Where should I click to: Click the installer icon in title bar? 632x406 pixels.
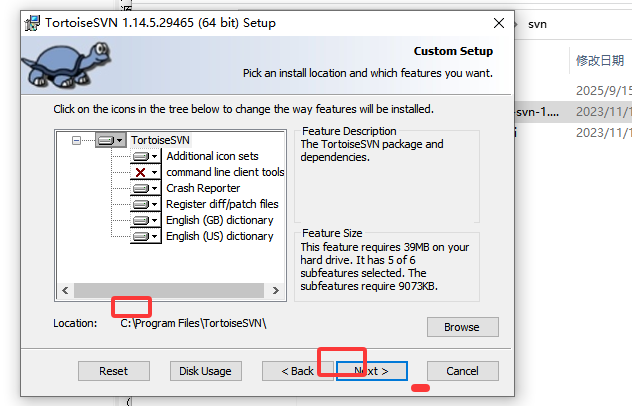point(32,23)
